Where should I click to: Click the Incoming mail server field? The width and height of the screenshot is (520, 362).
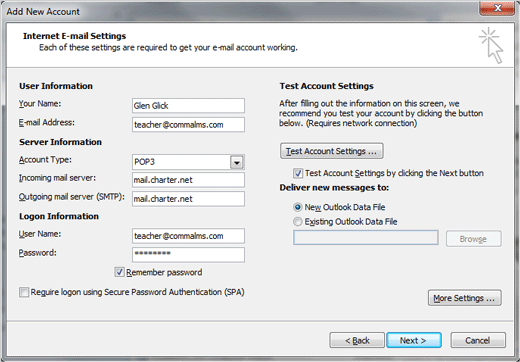coord(188,180)
